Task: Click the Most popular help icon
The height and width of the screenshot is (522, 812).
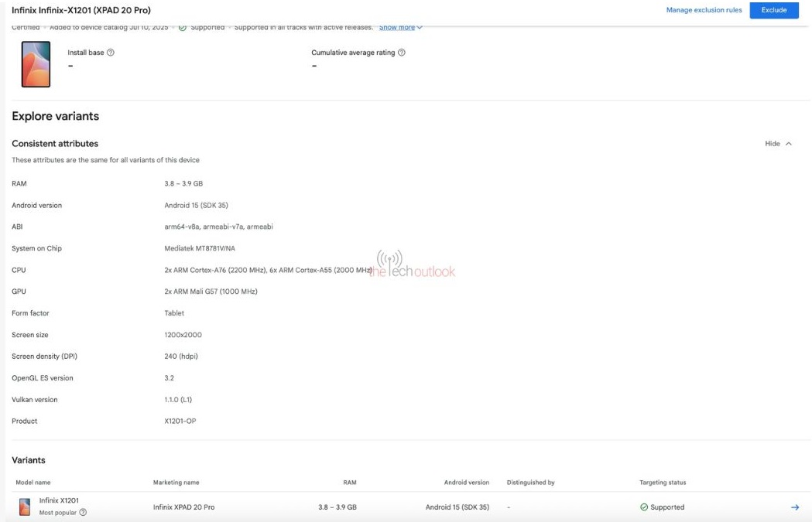Action: coord(83,512)
